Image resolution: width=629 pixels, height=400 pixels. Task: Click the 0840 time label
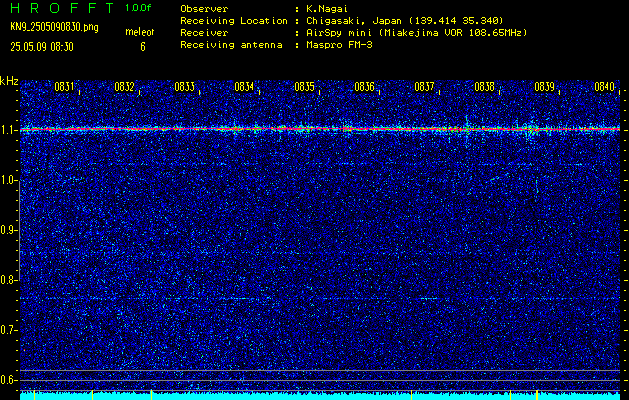pos(605,87)
